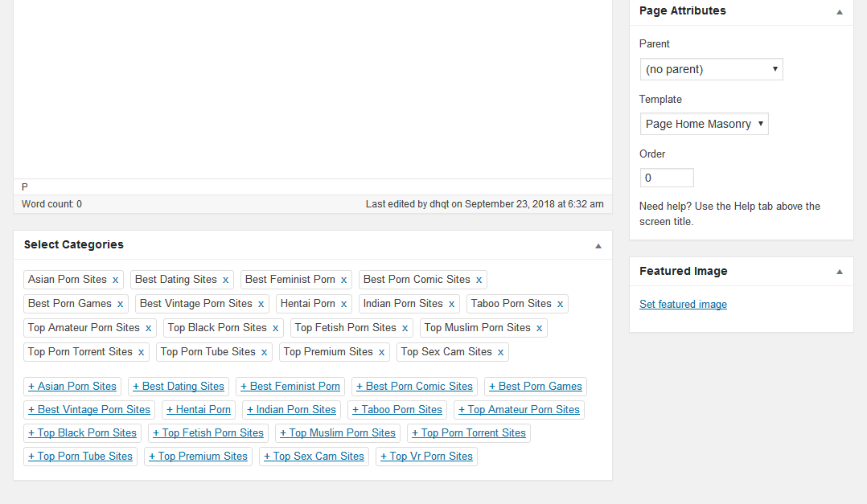This screenshot has width=867, height=504.
Task: Collapse the Featured Image panel
Action: coord(839,272)
